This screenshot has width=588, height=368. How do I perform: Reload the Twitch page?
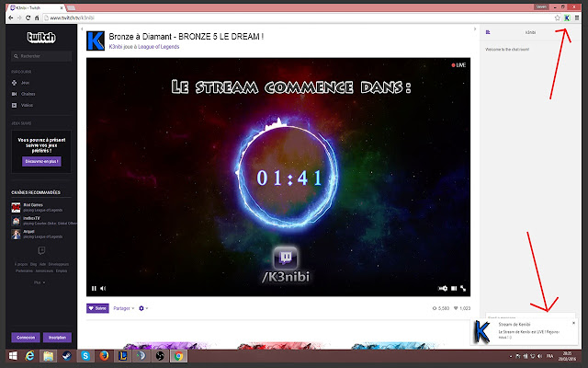coord(28,17)
